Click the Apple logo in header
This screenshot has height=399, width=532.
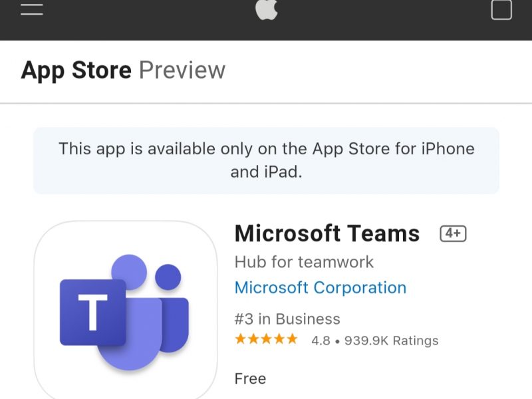pyautogui.click(x=267, y=9)
